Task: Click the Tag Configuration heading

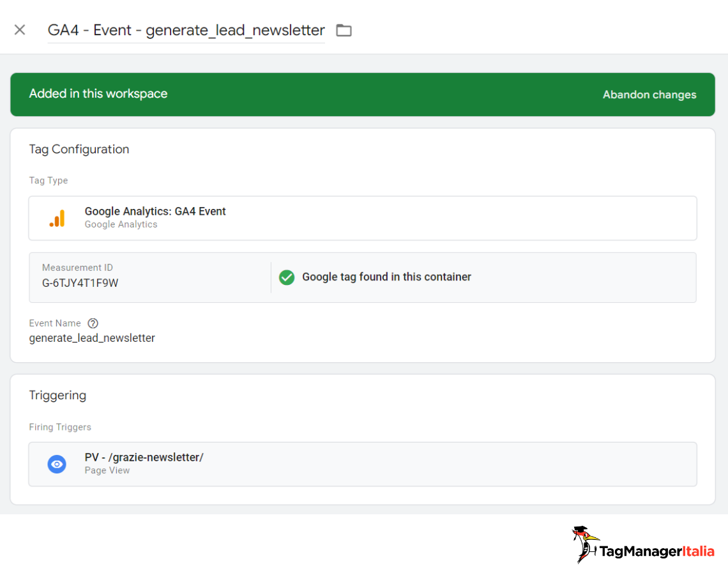Action: tap(79, 149)
